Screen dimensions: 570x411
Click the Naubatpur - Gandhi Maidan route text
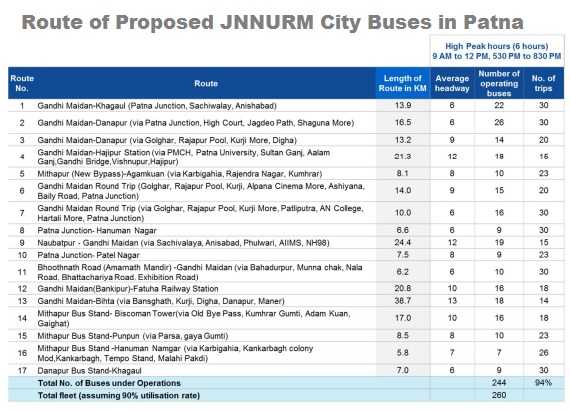[x=183, y=243]
